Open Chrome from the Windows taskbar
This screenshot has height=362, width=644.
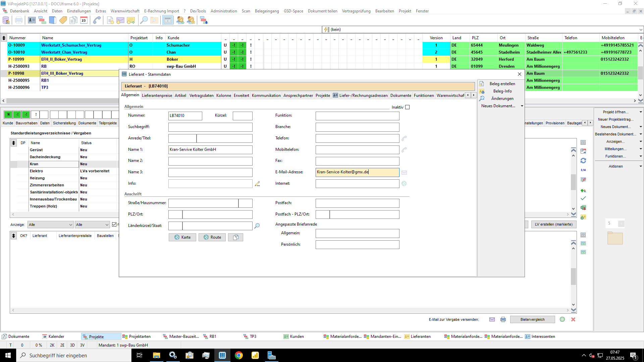[x=239, y=356]
